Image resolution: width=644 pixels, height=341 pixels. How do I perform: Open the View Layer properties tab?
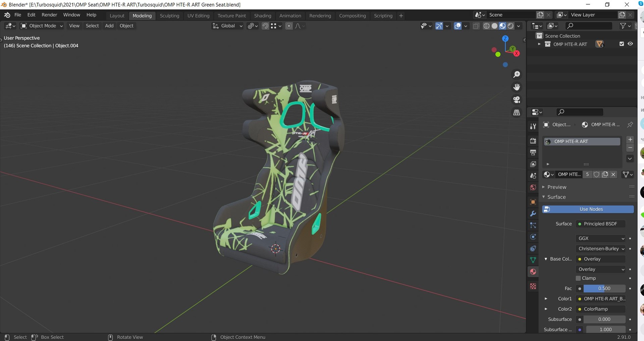(x=533, y=164)
